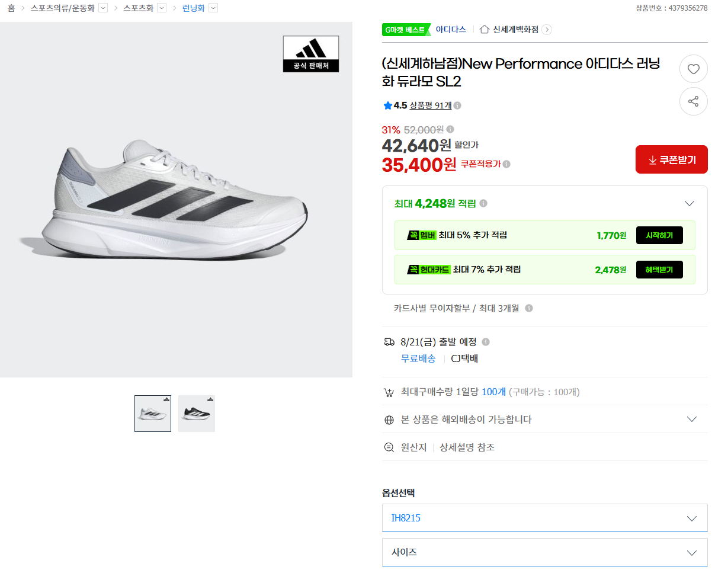This screenshot has height=586, width=728.
Task: Expand the 최대 4,248원 적립 section
Action: (x=689, y=203)
